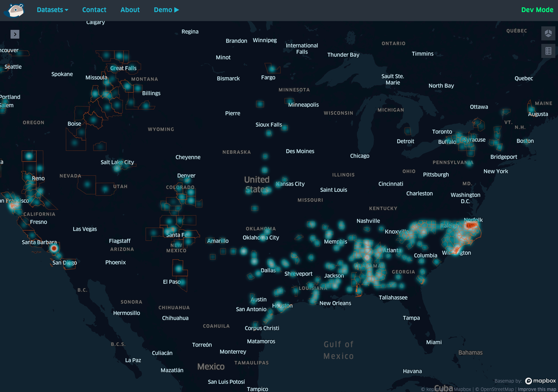Click the Contact navigation item

click(94, 10)
